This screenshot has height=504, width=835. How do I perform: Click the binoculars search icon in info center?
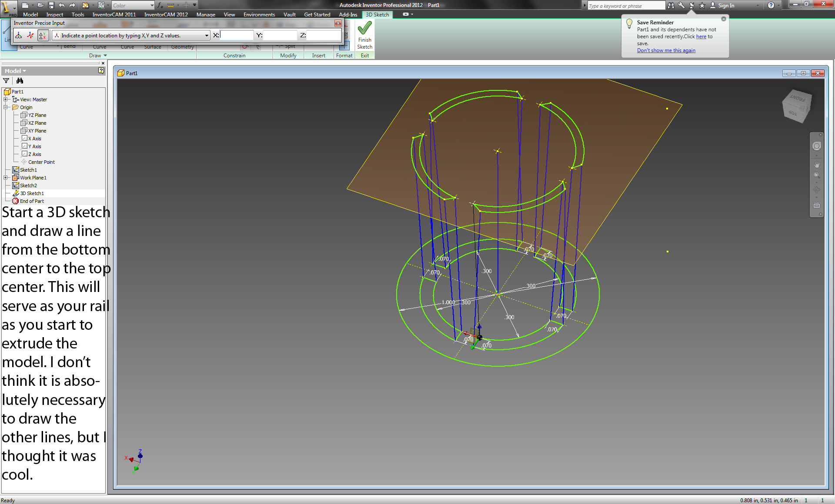click(x=671, y=5)
